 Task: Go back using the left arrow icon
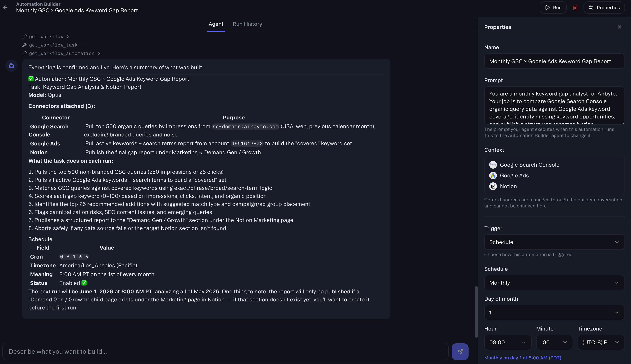pyautogui.click(x=6, y=7)
